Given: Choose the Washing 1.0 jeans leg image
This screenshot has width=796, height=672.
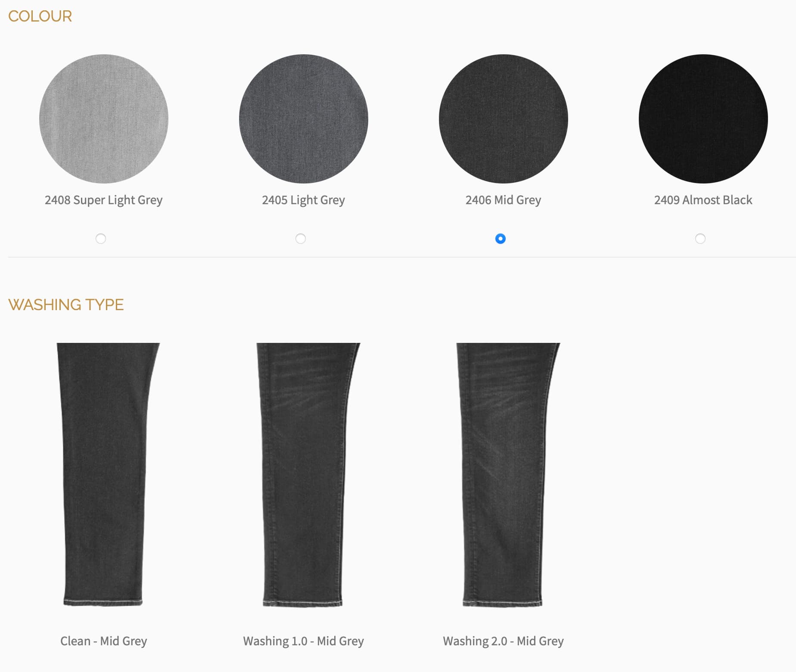Looking at the screenshot, I should pyautogui.click(x=308, y=475).
